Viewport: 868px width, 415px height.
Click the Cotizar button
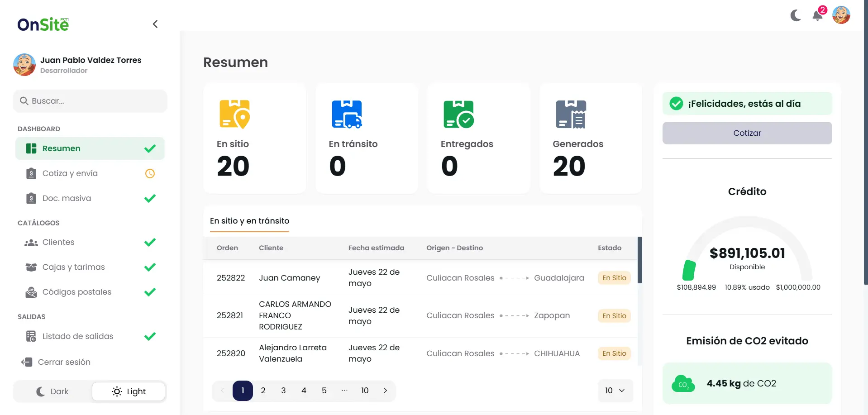(x=747, y=133)
